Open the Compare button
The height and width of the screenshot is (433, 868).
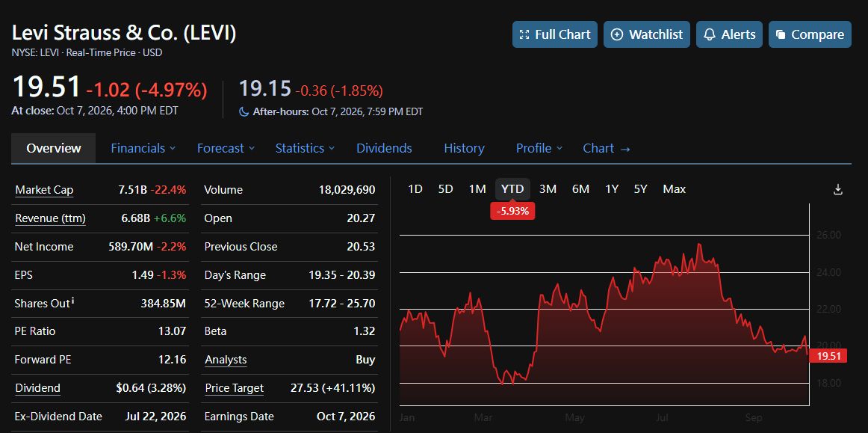tap(810, 34)
